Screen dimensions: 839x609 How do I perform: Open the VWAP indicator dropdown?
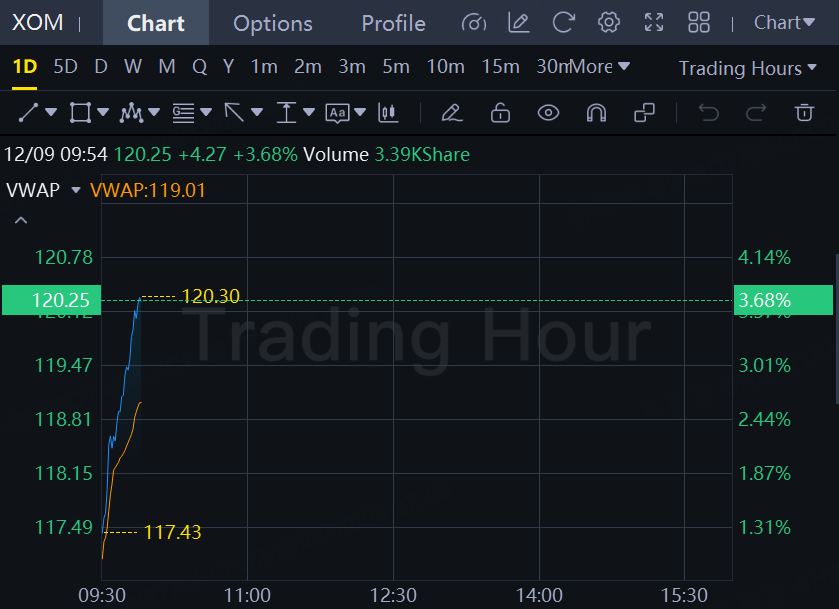[75, 190]
